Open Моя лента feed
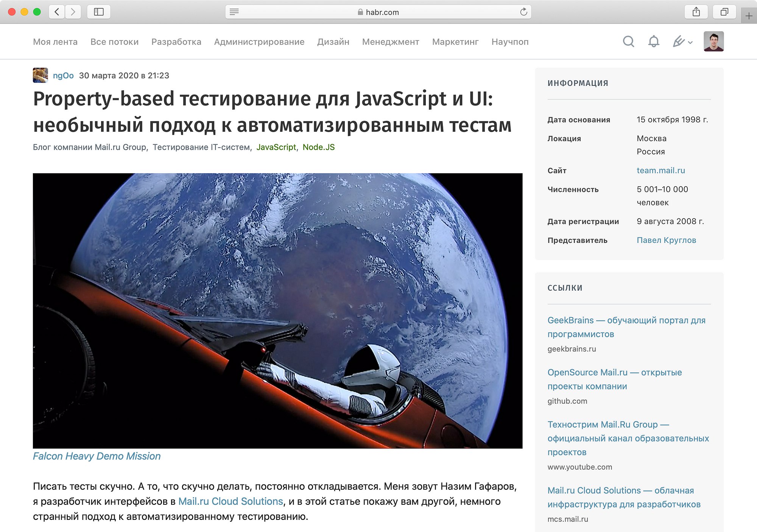757x532 pixels. (x=55, y=42)
